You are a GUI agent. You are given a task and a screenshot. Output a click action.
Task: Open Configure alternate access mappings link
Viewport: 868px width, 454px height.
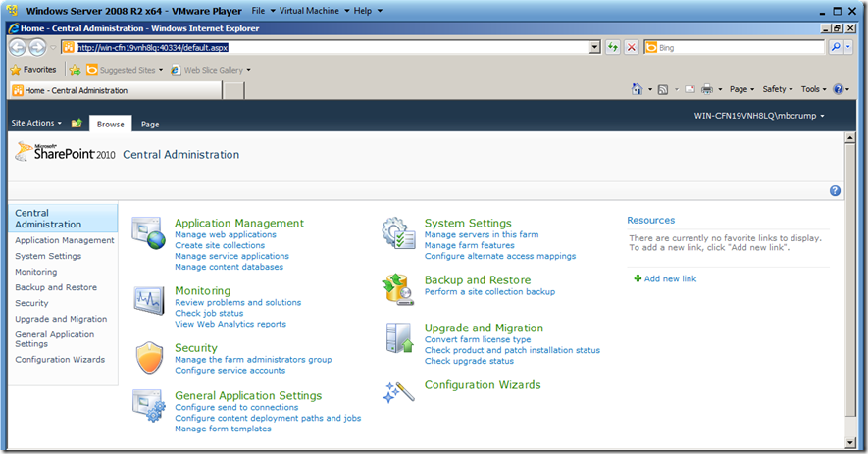pyautogui.click(x=500, y=256)
